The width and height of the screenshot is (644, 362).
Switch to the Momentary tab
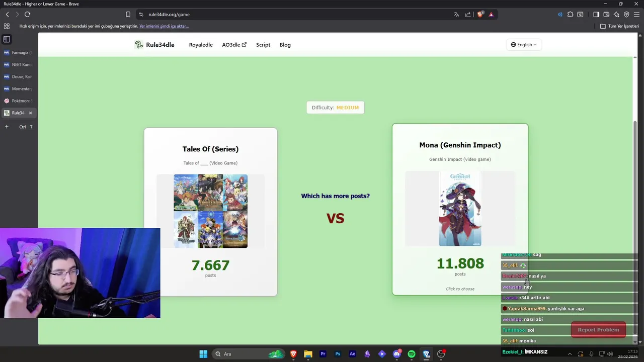[18, 88]
